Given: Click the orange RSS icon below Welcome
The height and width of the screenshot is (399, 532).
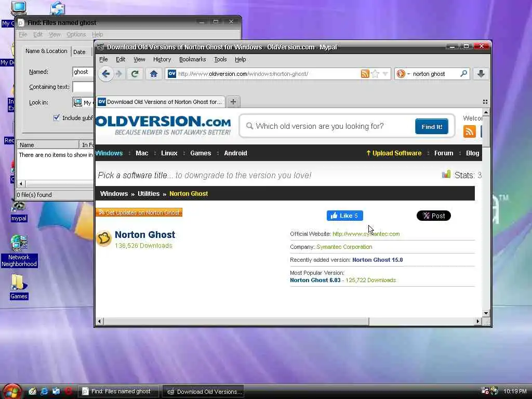Looking at the screenshot, I should 470,131.
